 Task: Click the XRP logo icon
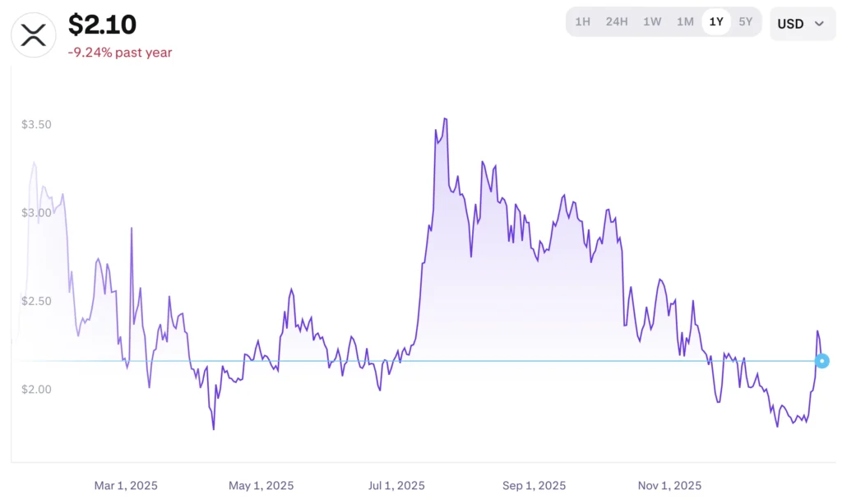coord(33,35)
